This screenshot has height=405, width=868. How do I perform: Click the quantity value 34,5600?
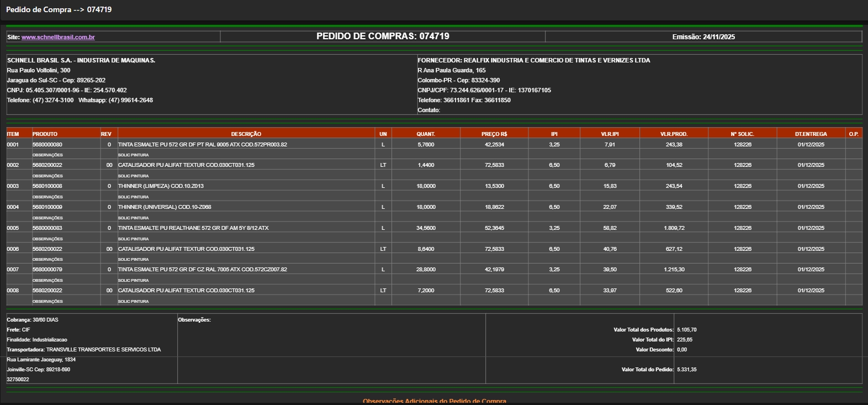tap(426, 228)
